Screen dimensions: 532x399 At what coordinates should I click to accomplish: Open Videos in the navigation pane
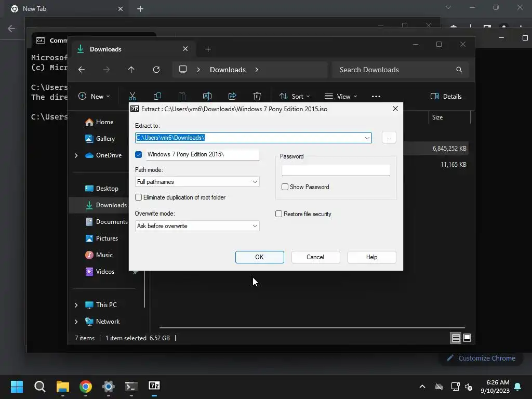coord(100,272)
